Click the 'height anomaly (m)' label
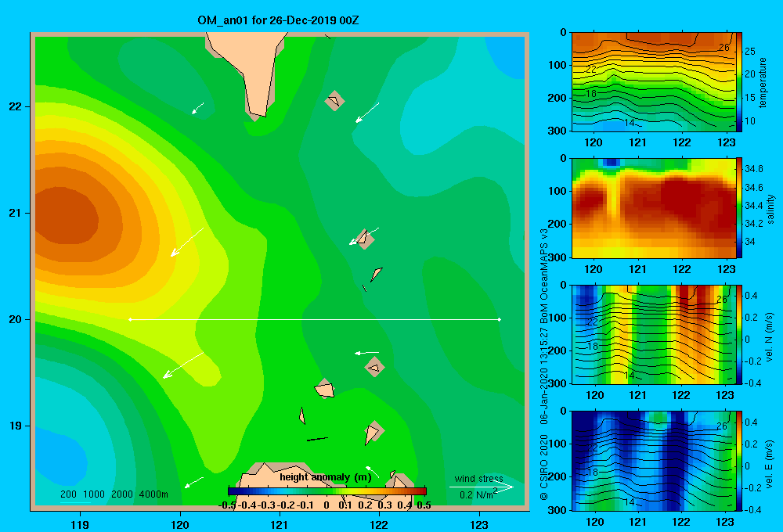Viewport: 783px width, 532px height. pyautogui.click(x=326, y=477)
